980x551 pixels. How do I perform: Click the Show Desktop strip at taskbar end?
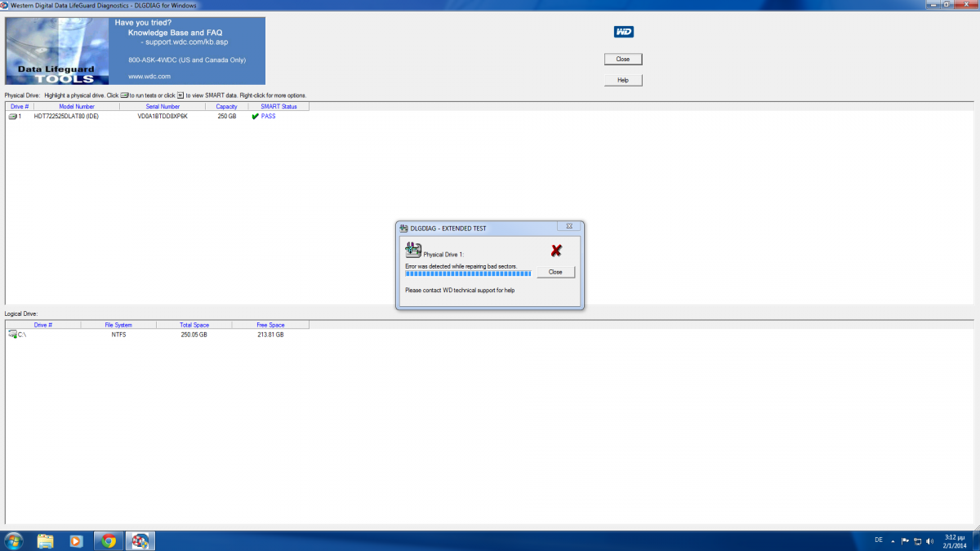point(975,540)
